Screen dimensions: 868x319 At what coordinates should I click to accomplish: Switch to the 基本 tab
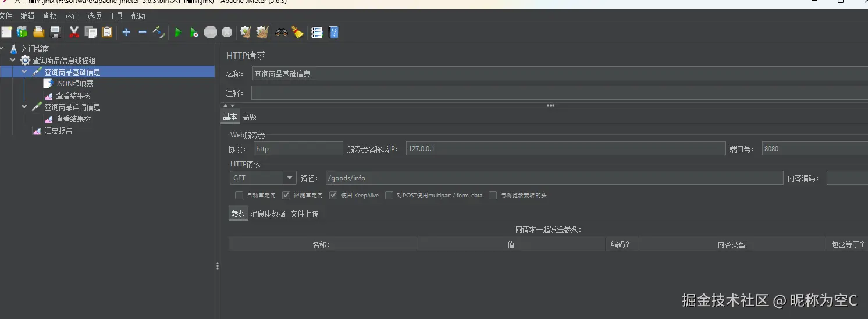(230, 116)
